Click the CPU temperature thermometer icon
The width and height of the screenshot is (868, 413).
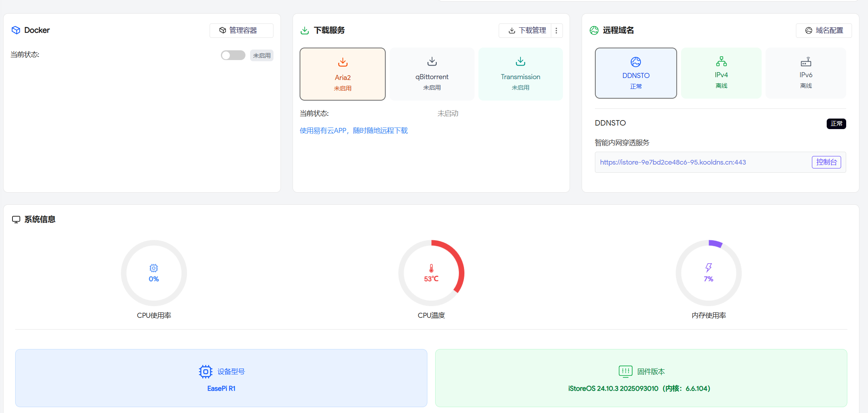(x=431, y=268)
